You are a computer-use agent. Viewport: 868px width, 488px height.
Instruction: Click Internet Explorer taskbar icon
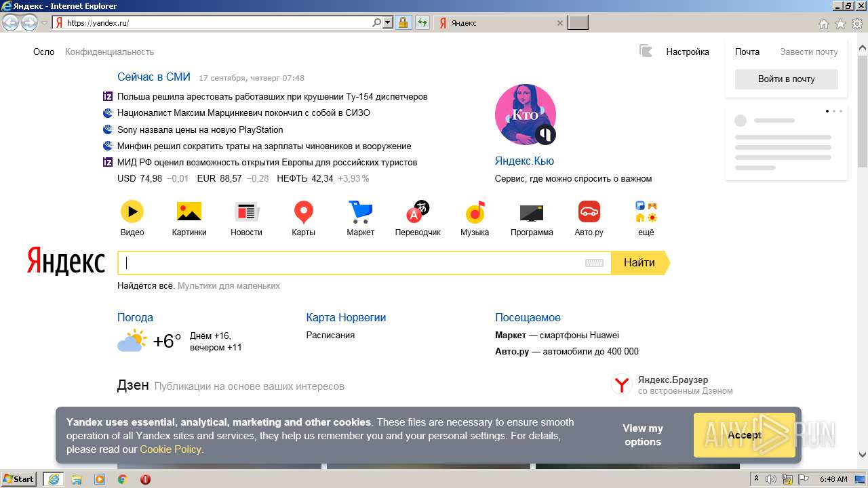[x=53, y=479]
